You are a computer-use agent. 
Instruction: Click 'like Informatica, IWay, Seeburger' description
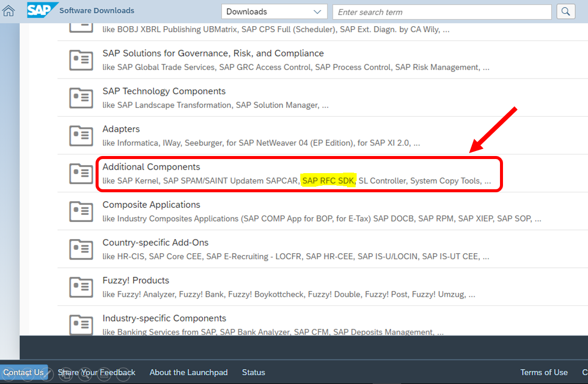point(261,143)
